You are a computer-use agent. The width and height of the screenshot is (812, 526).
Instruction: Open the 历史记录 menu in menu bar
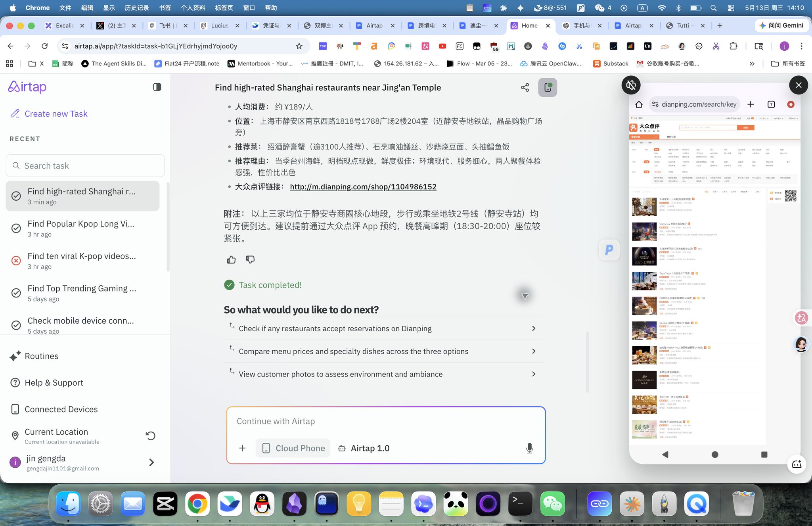137,8
